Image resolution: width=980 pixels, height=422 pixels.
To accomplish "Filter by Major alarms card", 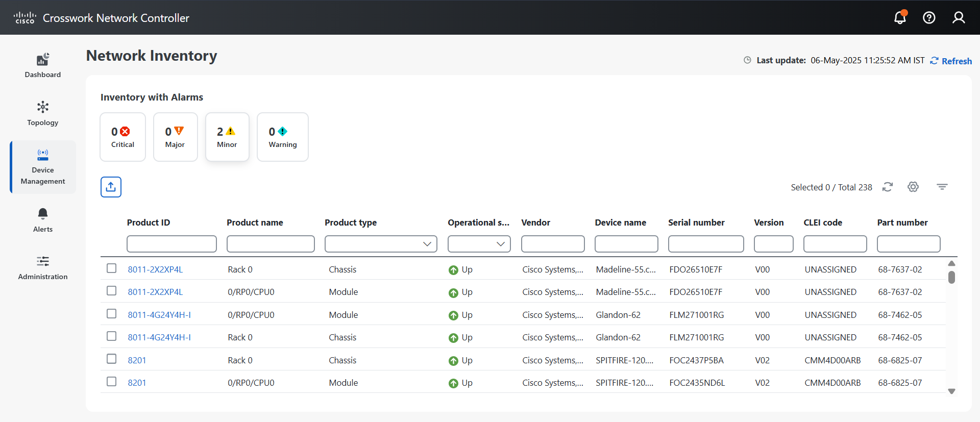I will click(x=175, y=137).
